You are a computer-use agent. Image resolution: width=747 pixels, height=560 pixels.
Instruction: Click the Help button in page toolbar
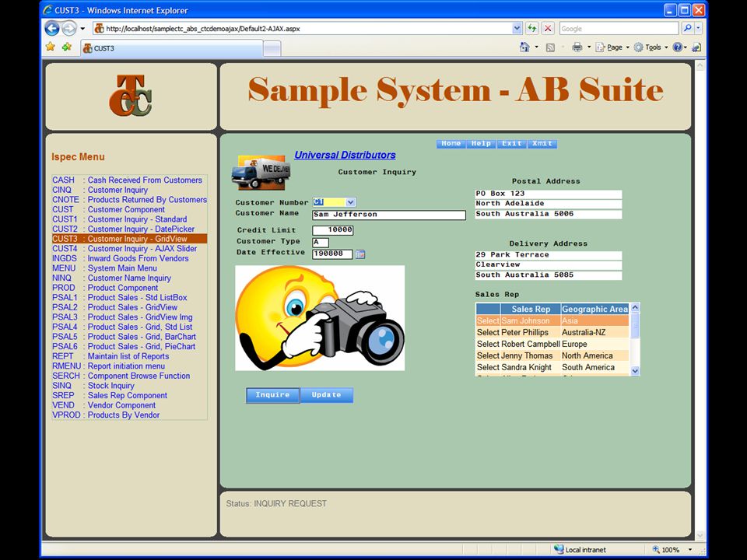[481, 143]
